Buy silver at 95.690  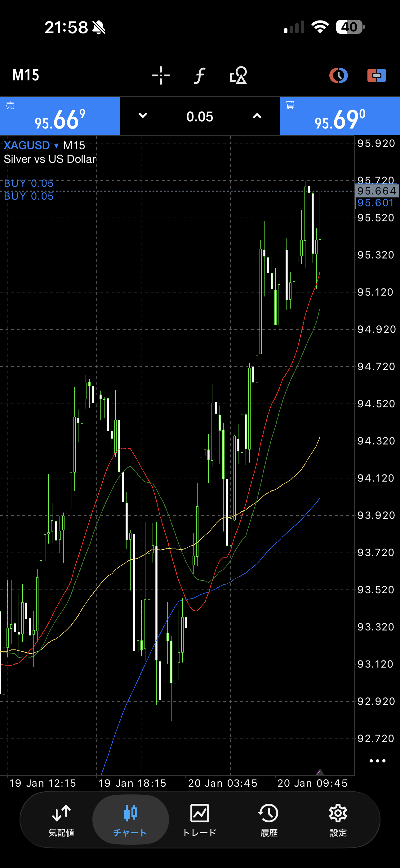tap(340, 116)
